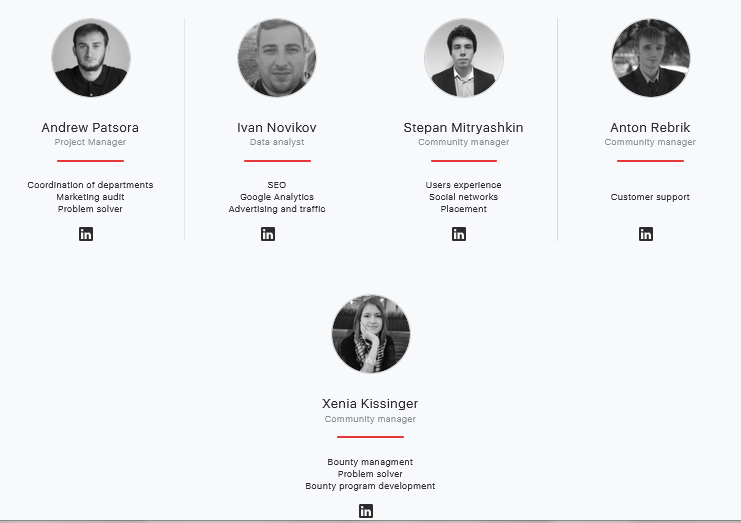Viewport: 741px width, 523px height.
Task: Click Xenia Kissinger's profile photo
Action: (x=370, y=334)
